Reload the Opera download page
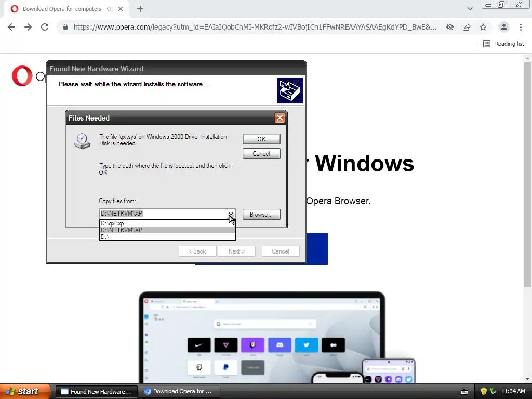This screenshot has width=532, height=399. (x=45, y=27)
